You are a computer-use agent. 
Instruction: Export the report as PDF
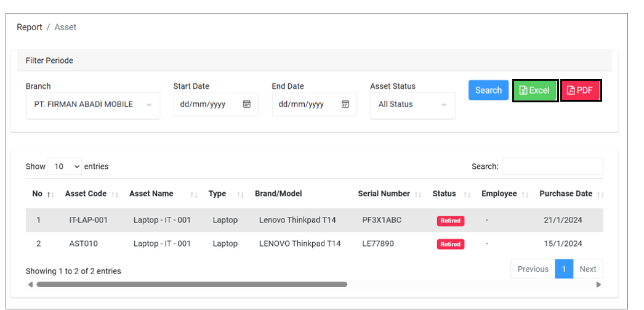[x=581, y=91]
